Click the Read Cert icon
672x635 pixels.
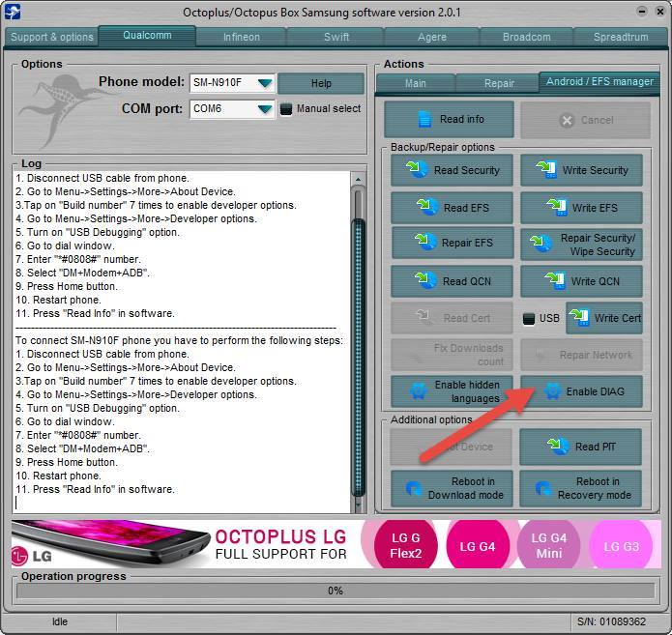click(424, 317)
